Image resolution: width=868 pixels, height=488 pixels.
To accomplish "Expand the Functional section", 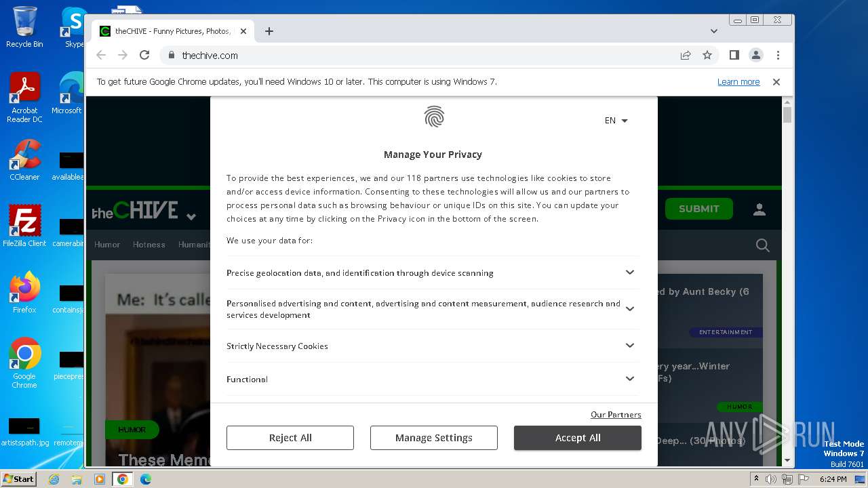I will [x=433, y=379].
